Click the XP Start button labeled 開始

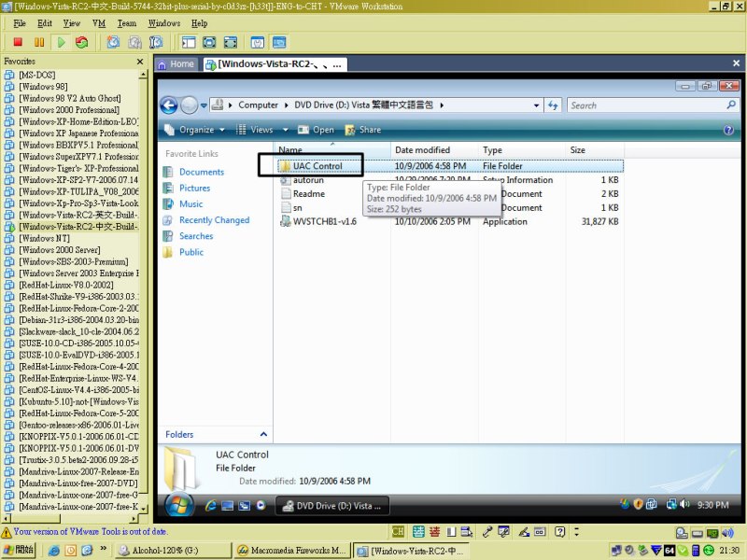coord(19,550)
